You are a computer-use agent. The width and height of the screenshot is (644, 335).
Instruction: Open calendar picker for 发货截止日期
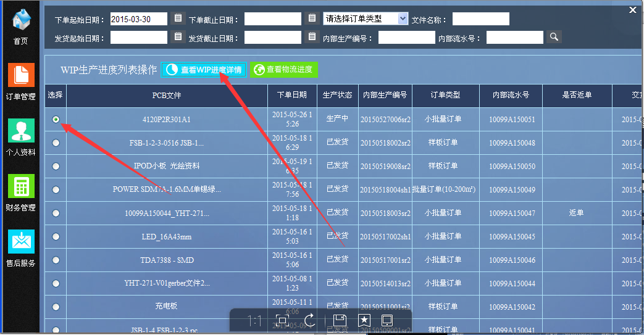click(x=311, y=37)
